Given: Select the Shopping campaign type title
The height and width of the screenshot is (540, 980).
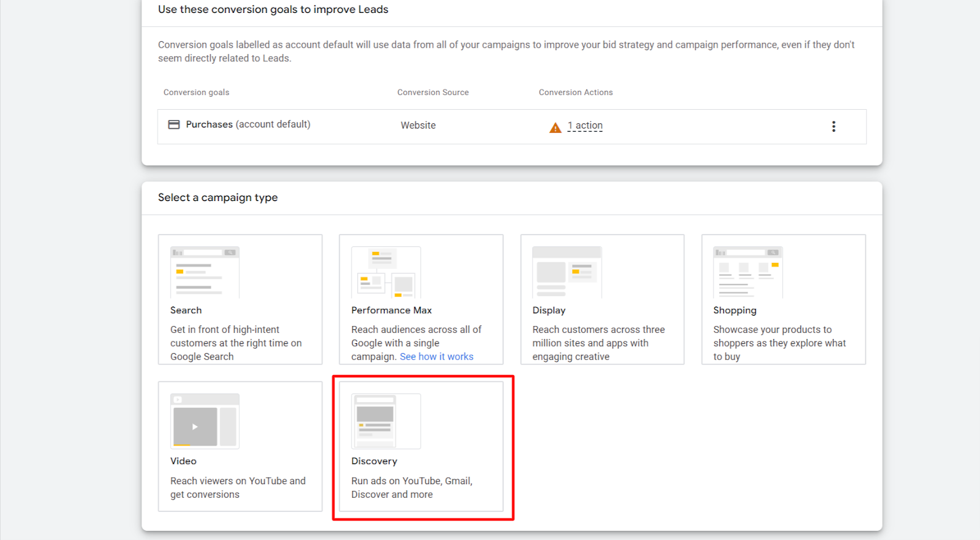Looking at the screenshot, I should tap(734, 310).
